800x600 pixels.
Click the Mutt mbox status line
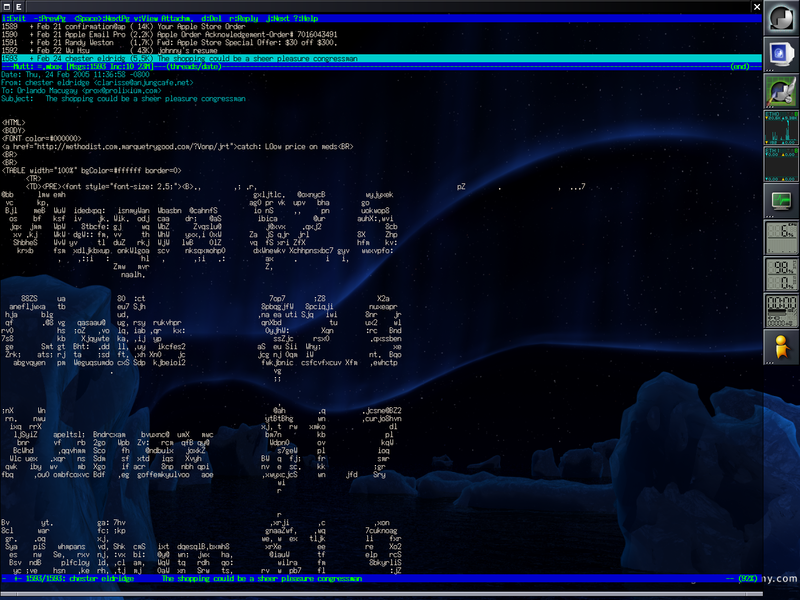point(381,66)
